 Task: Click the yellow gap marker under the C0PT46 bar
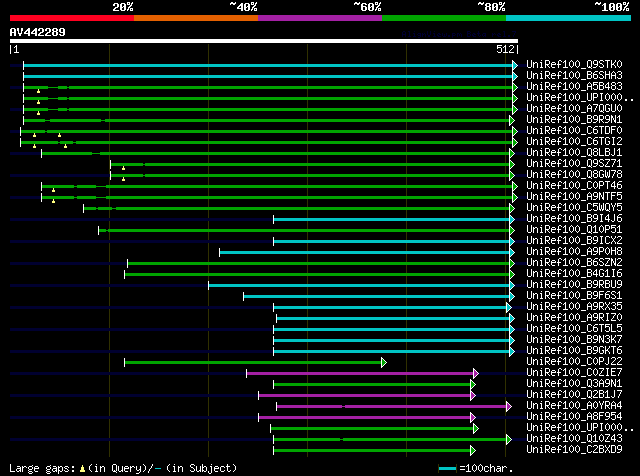[53, 191]
